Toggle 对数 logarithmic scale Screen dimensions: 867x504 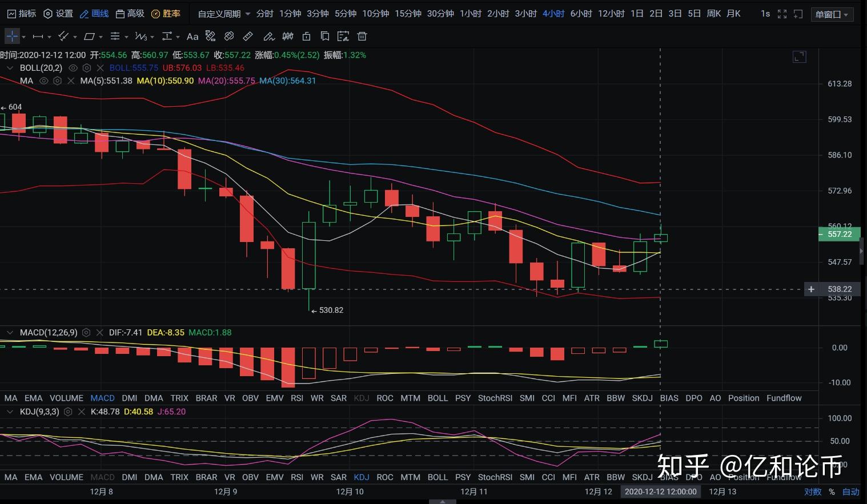813,491
